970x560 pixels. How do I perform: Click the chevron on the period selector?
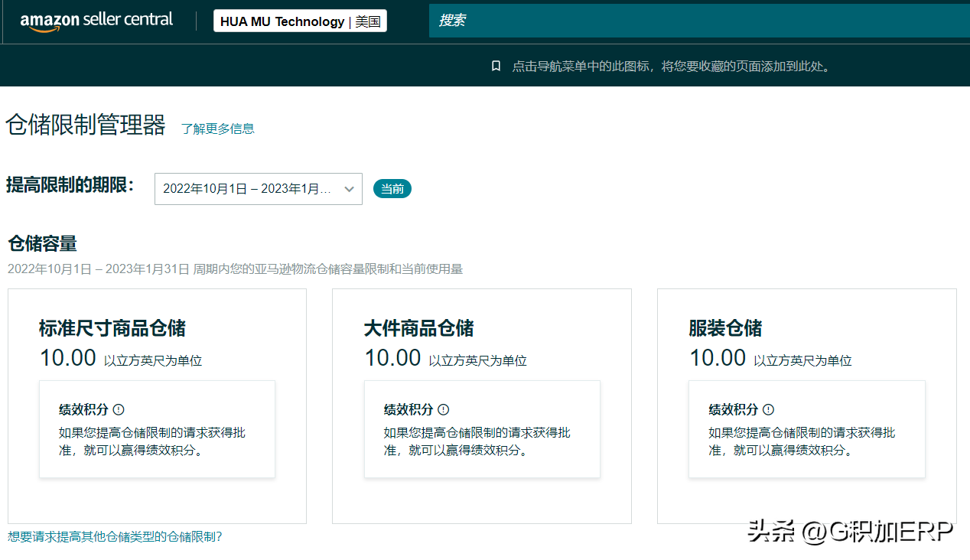point(350,188)
